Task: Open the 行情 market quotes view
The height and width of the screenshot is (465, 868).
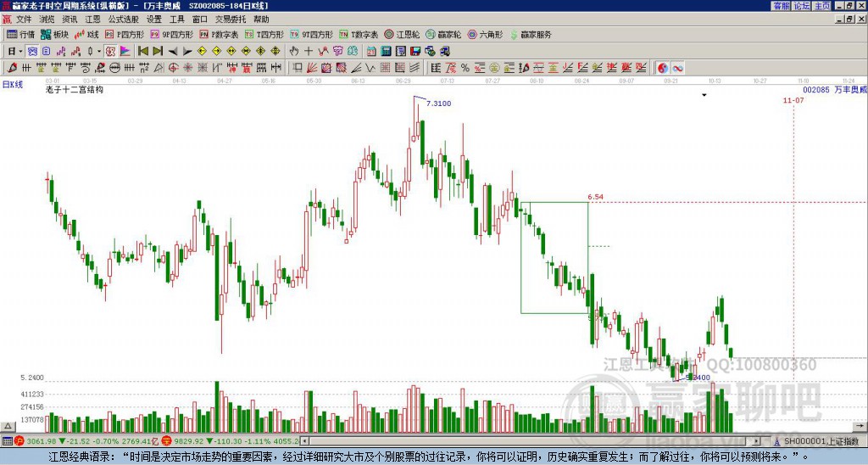Action: 20,34
